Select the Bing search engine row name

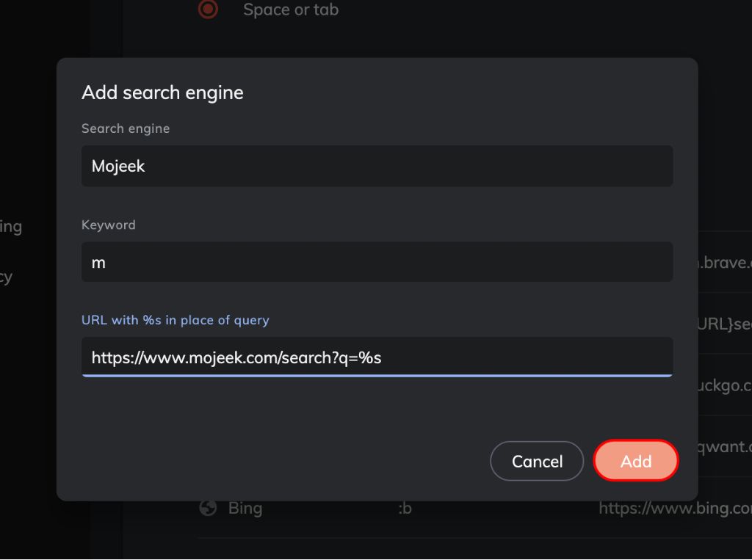(245, 508)
